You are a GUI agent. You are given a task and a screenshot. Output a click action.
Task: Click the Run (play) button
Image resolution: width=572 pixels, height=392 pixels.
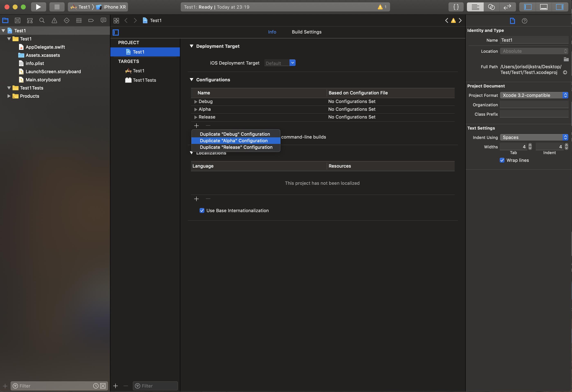pos(38,7)
